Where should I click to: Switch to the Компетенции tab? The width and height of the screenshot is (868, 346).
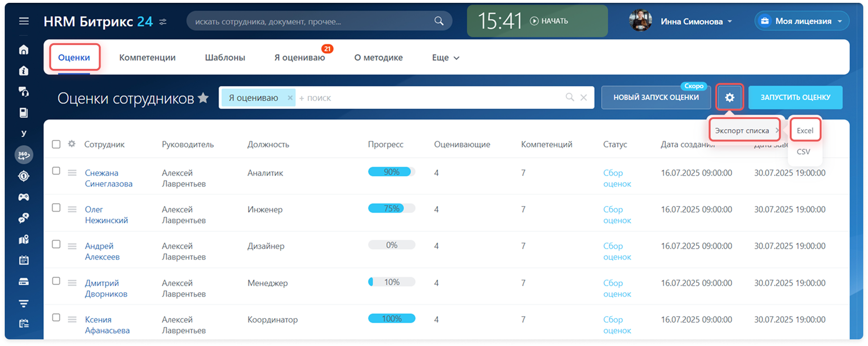click(147, 57)
